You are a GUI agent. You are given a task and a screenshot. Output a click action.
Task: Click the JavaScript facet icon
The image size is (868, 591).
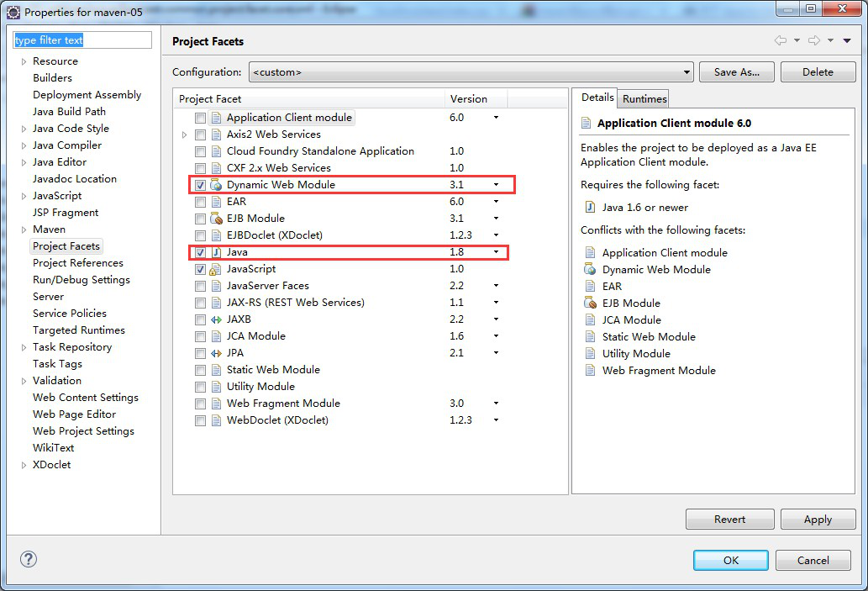216,270
